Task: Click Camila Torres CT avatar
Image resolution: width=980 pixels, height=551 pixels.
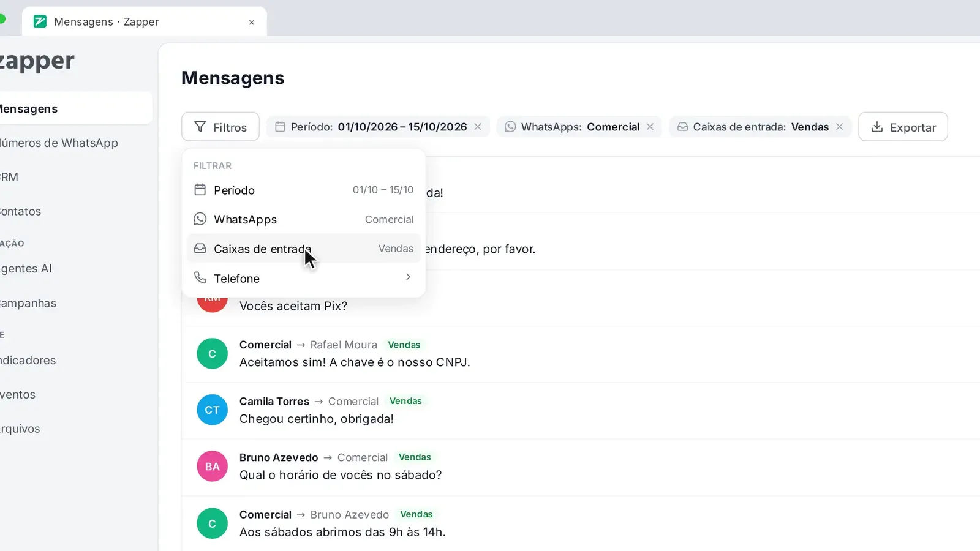Action: tap(212, 410)
